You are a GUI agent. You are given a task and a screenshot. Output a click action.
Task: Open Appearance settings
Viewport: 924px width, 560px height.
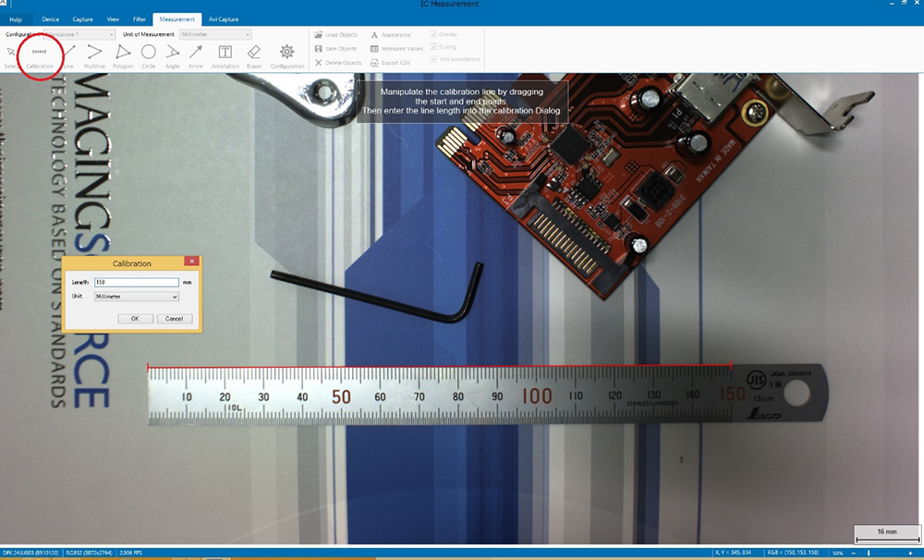pyautogui.click(x=390, y=35)
